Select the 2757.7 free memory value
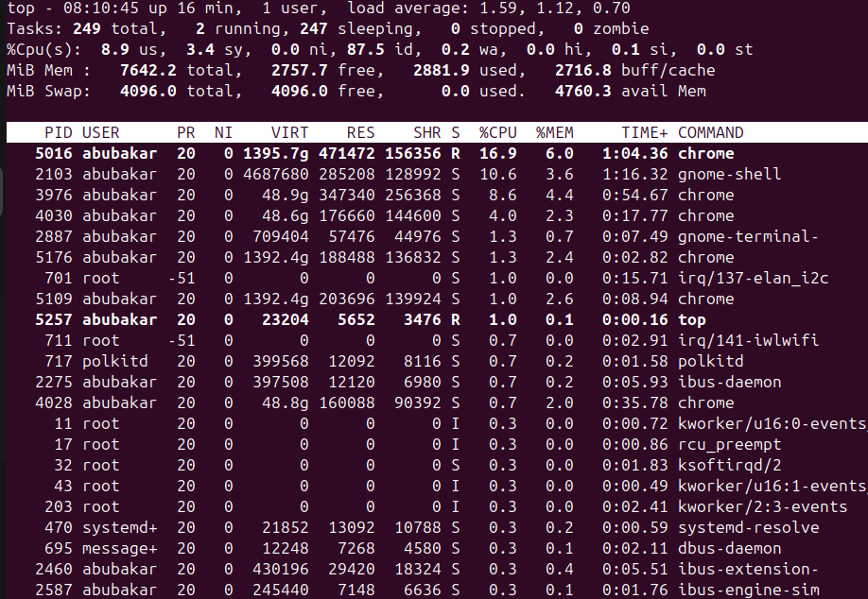 (299, 70)
